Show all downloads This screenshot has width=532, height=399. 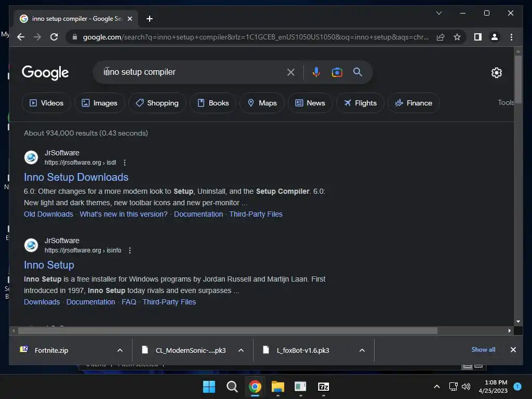[x=483, y=350]
